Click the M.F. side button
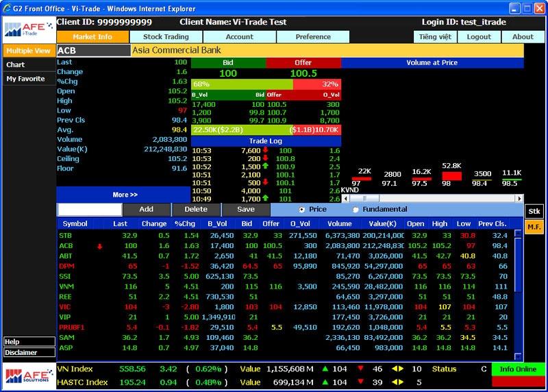Viewport: 548px width, 392px height. (x=534, y=227)
